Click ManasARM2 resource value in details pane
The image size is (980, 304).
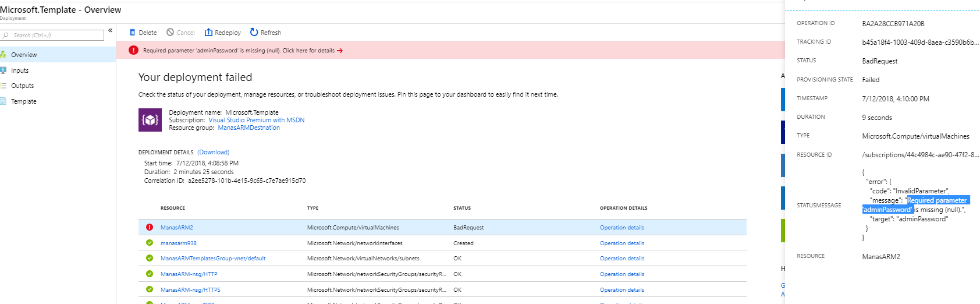[x=881, y=257]
